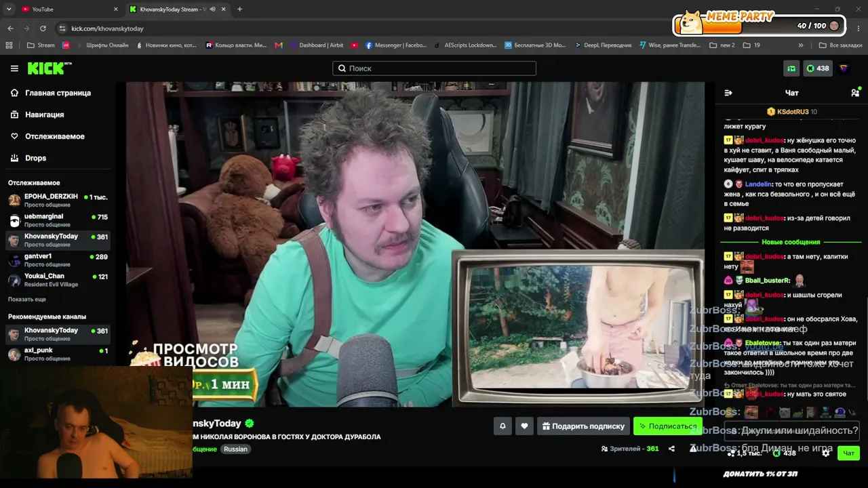Close the KhovanskyToday Stream tab
Image resolution: width=868 pixels, height=488 pixels.
coord(224,9)
